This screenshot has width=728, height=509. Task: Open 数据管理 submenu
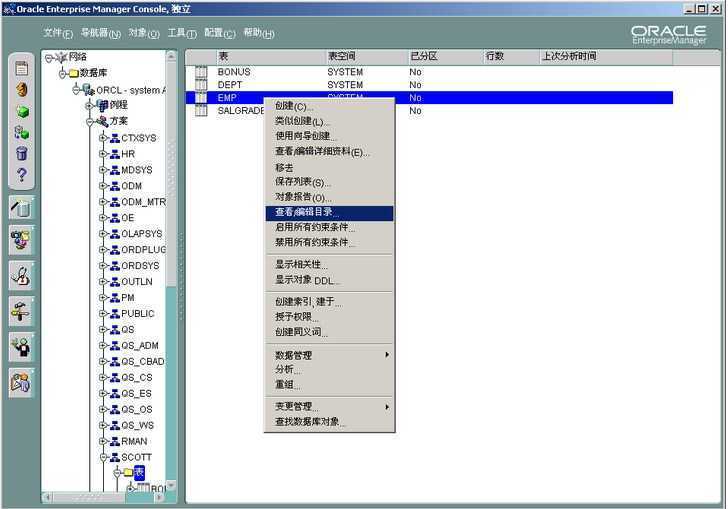click(x=329, y=355)
